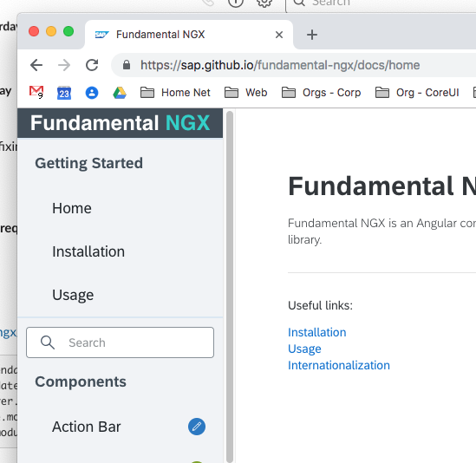Image resolution: width=476 pixels, height=463 pixels.
Task: Open the Google Calendar bookmark icon
Action: coord(64,93)
